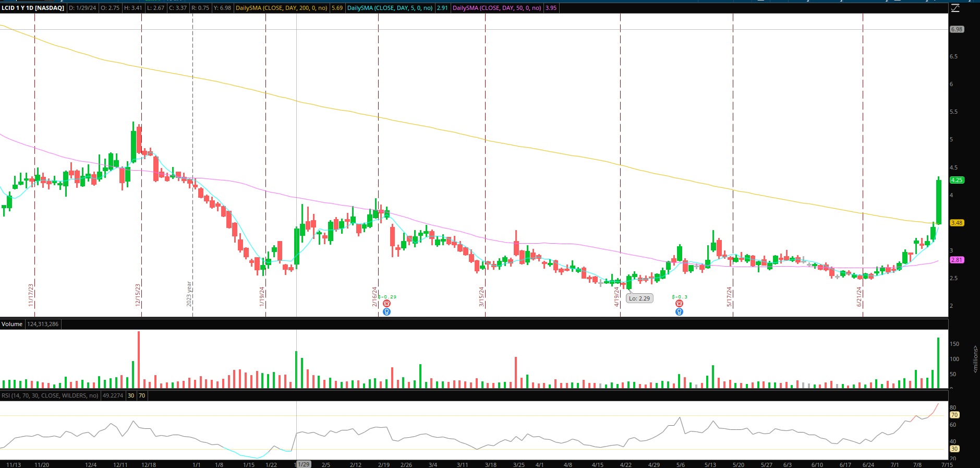Image resolution: width=980 pixels, height=468 pixels.
Task: Select the DailySMA 5 study label
Action: tap(390, 8)
